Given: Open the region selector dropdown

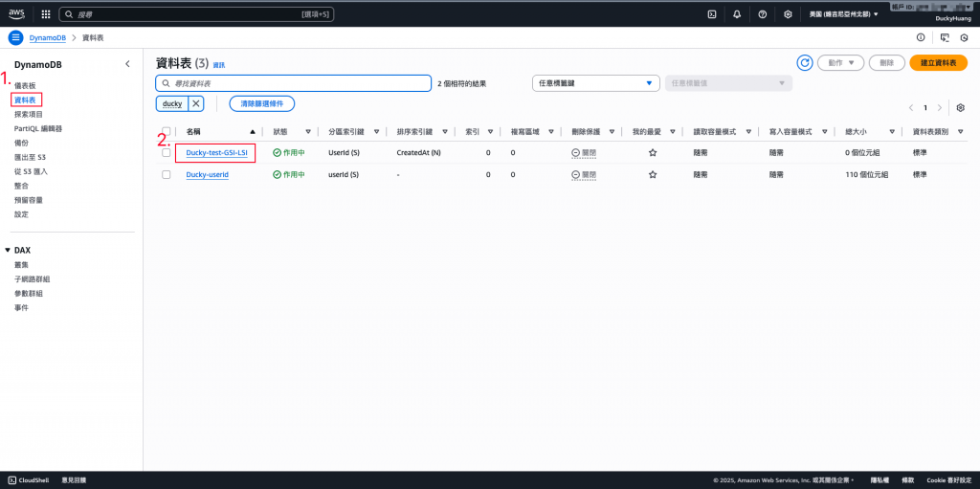Looking at the screenshot, I should coord(843,13).
